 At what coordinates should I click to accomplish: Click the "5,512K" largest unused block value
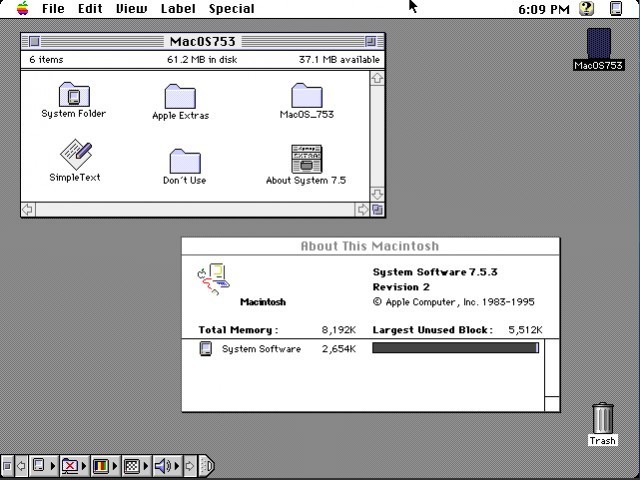pyautogui.click(x=525, y=330)
